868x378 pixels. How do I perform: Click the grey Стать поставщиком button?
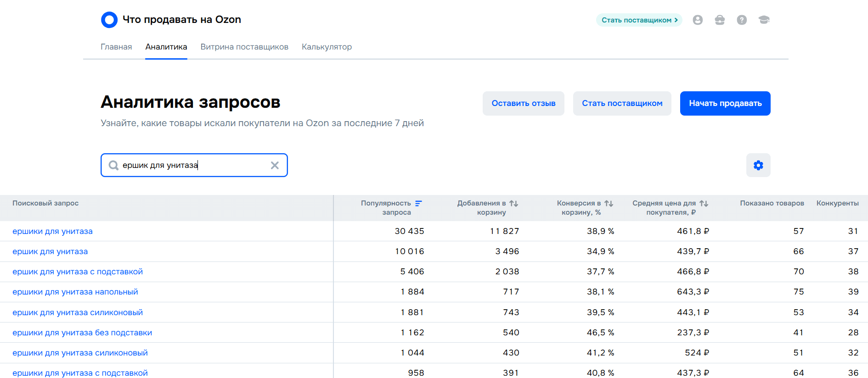622,103
